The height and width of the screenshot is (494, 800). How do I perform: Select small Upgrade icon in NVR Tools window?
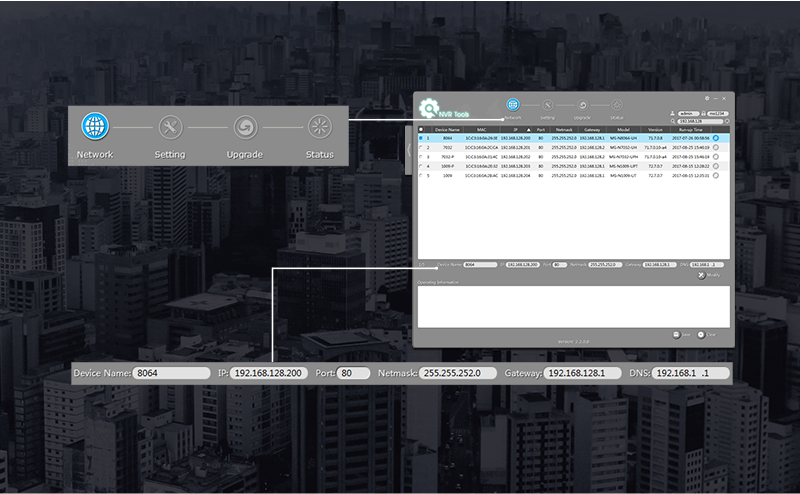tap(582, 104)
